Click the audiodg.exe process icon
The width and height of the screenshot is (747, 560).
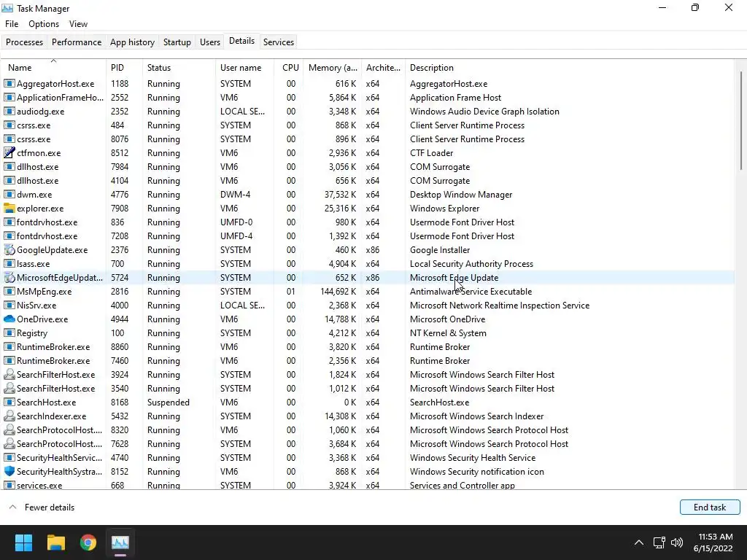pos(9,111)
